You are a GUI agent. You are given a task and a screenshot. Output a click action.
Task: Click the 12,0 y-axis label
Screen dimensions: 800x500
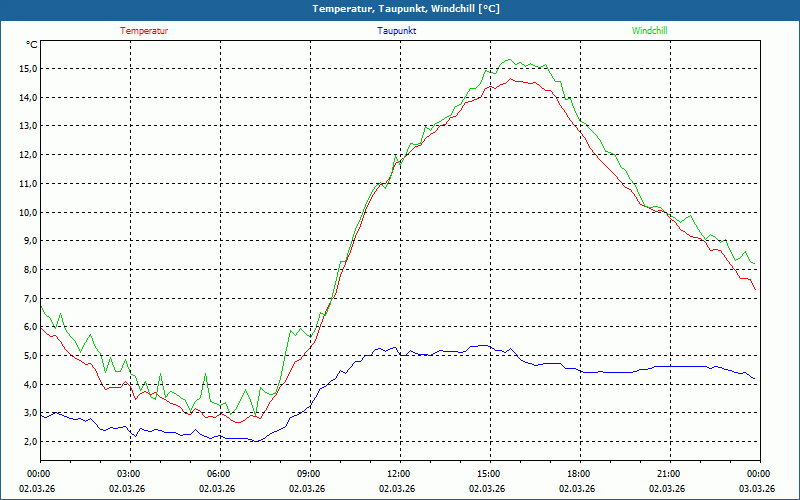[x=29, y=155]
